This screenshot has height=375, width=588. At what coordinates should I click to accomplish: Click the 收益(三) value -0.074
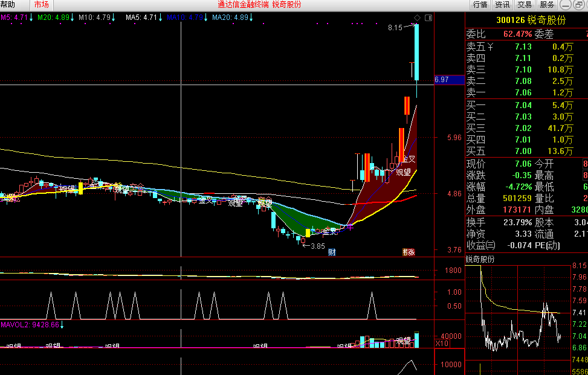pyautogui.click(x=518, y=245)
